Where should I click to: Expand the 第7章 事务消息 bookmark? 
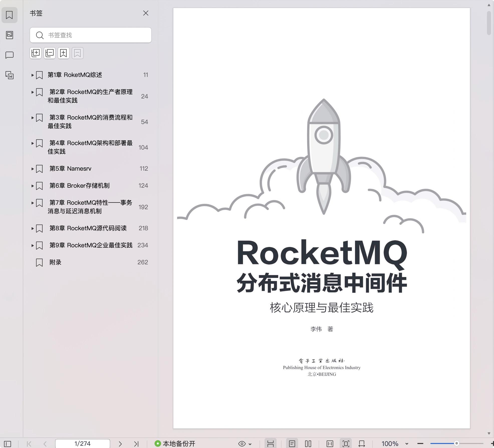click(x=33, y=203)
